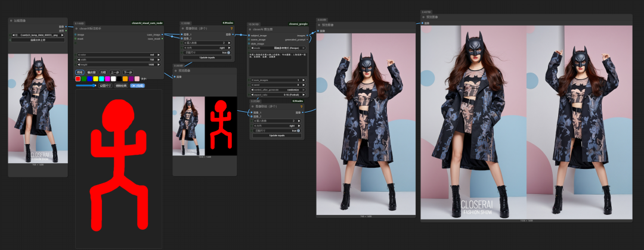Image resolution: width=644 pixels, height=250 pixels.
Task: Increase the height value of 1408
Action: pos(159,64)
